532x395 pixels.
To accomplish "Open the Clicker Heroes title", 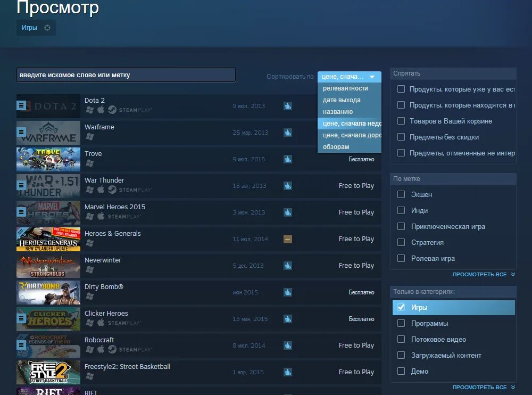I will pyautogui.click(x=106, y=313).
